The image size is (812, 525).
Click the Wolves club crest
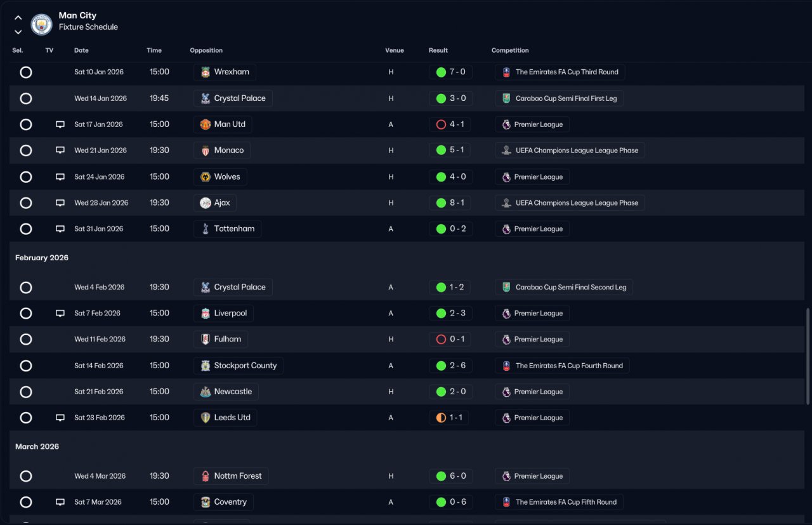click(205, 177)
